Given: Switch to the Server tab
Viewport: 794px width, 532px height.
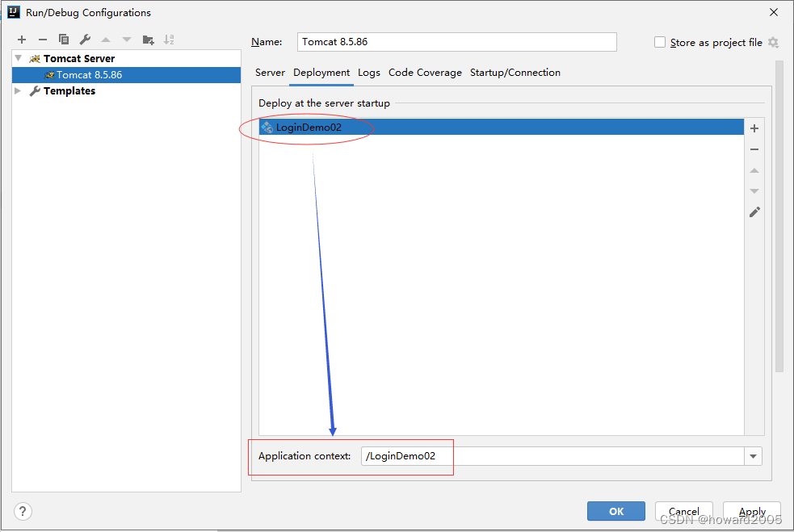Looking at the screenshot, I should [270, 73].
